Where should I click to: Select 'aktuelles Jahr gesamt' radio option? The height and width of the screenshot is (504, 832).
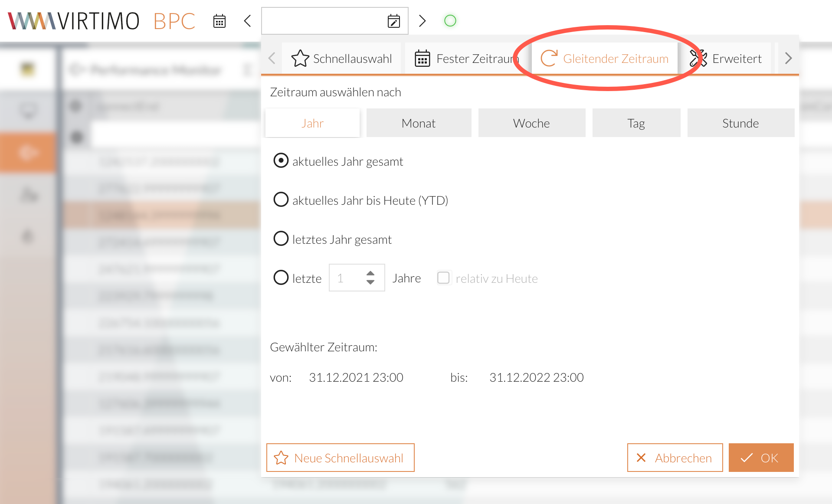coord(281,161)
